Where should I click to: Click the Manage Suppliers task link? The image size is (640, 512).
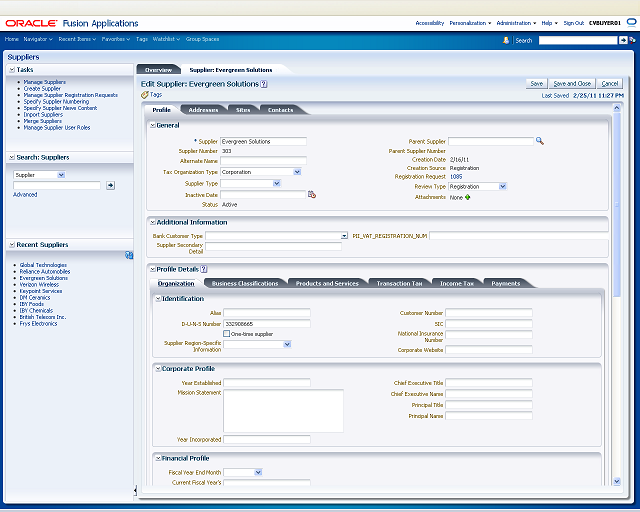(44, 82)
